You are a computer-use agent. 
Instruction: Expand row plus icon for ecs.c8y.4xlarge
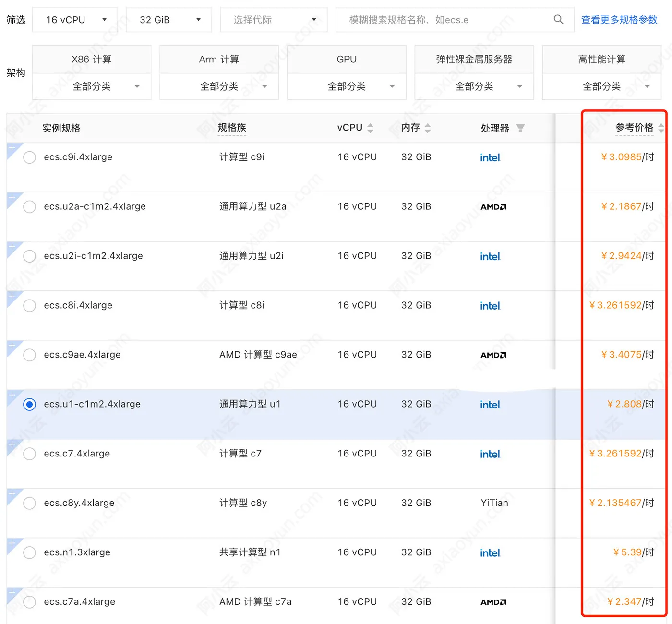[12, 493]
